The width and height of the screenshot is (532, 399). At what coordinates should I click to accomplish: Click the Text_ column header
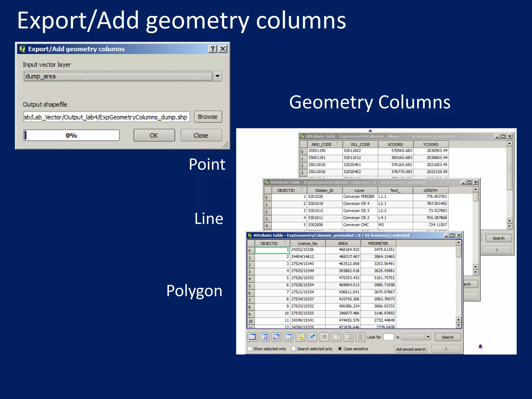click(395, 190)
